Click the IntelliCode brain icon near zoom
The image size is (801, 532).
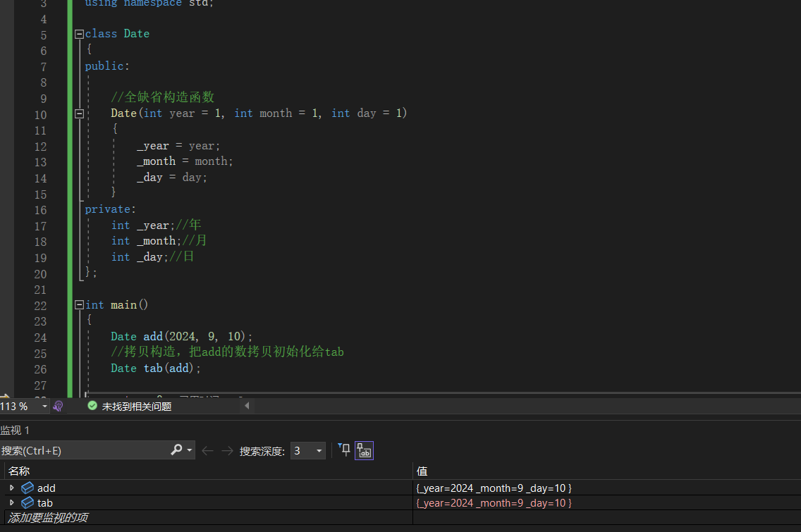tap(59, 407)
